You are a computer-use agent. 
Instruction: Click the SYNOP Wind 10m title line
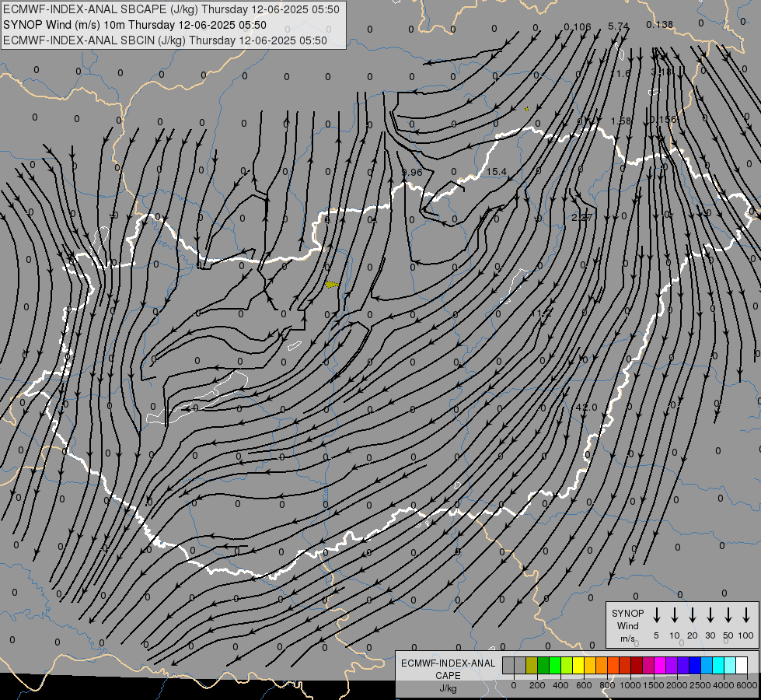(134, 25)
